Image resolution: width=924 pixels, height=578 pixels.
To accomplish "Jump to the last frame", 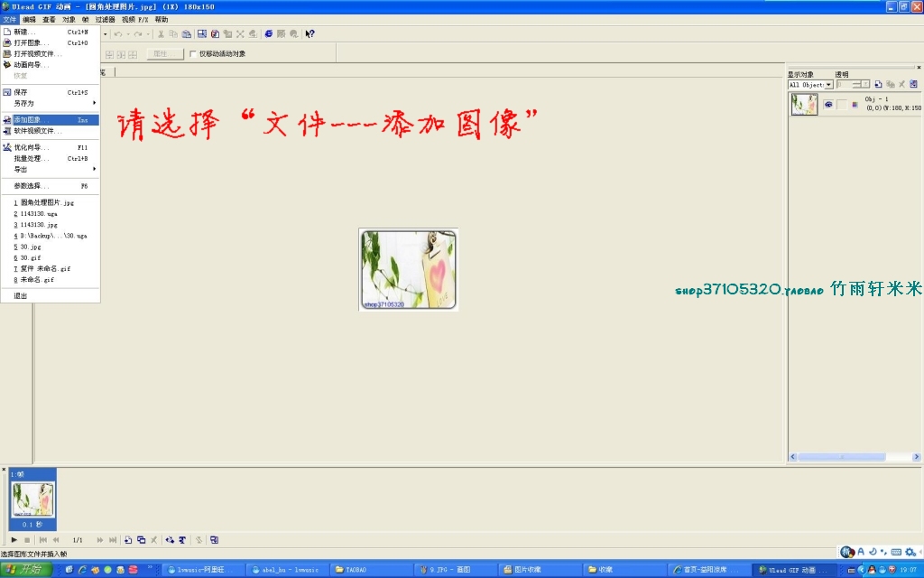I will coord(113,540).
